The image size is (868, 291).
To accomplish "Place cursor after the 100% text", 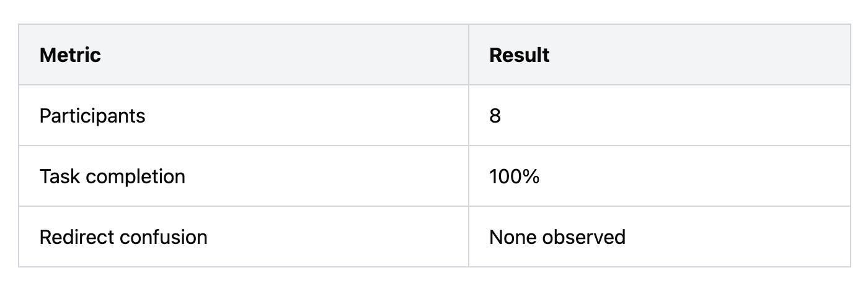I will [539, 176].
